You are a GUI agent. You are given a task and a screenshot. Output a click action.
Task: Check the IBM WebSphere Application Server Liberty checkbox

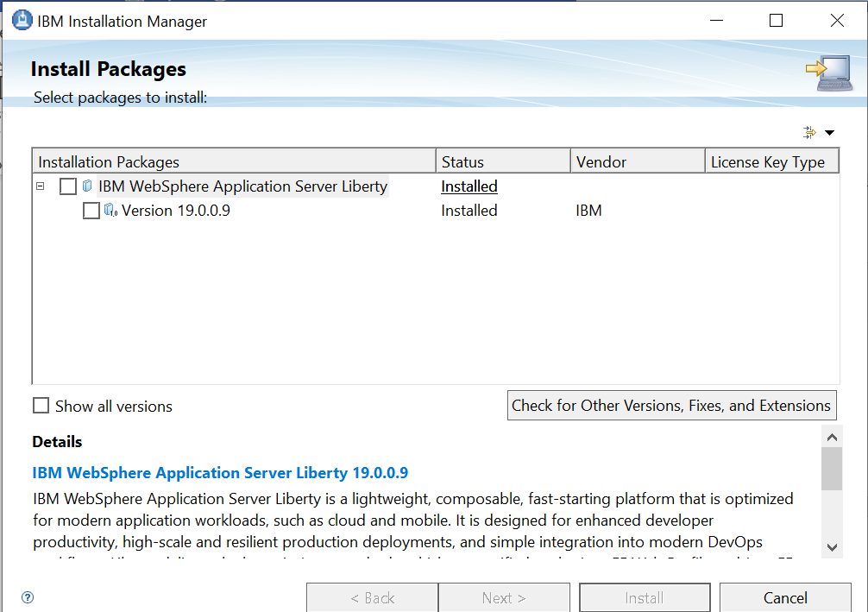click(68, 186)
